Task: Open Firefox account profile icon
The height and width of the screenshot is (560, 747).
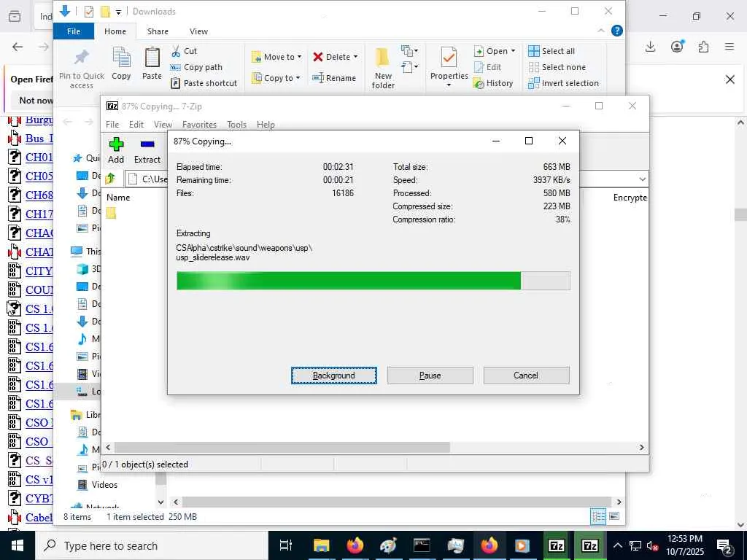Action: [677, 46]
